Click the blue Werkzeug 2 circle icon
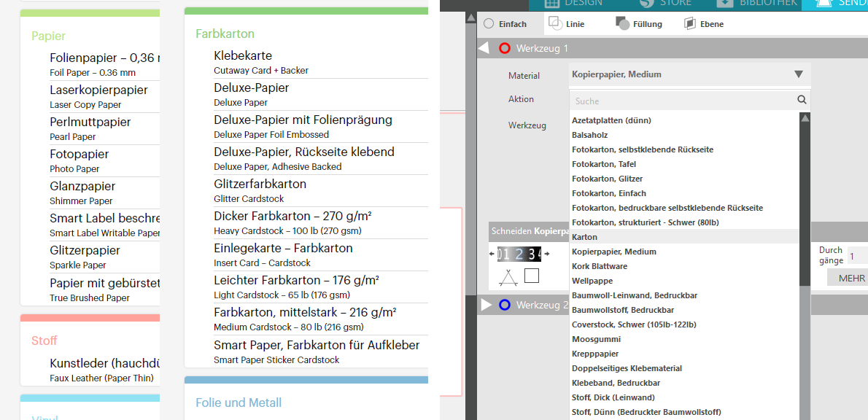Viewport: 868px width, 420px height. click(x=504, y=305)
